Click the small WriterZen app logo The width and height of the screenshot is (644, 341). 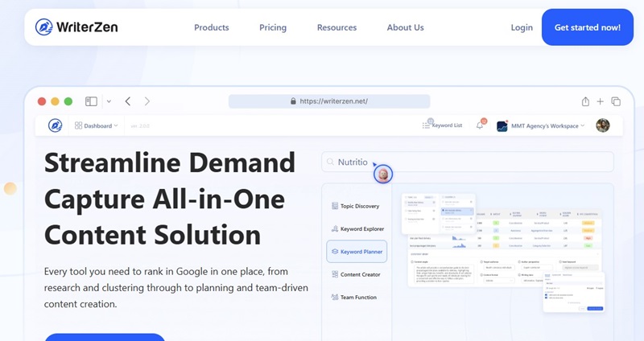55,125
